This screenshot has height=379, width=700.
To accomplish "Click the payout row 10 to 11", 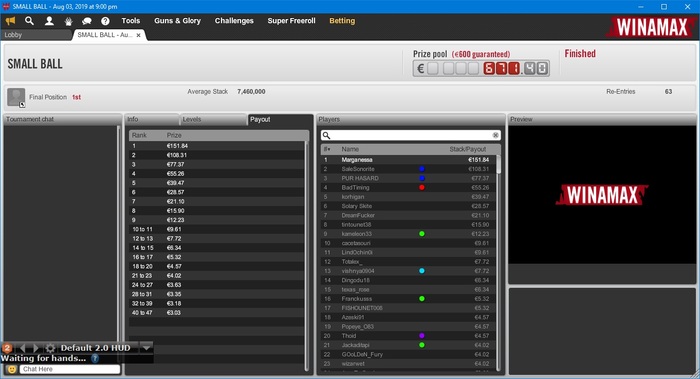I will (216, 229).
